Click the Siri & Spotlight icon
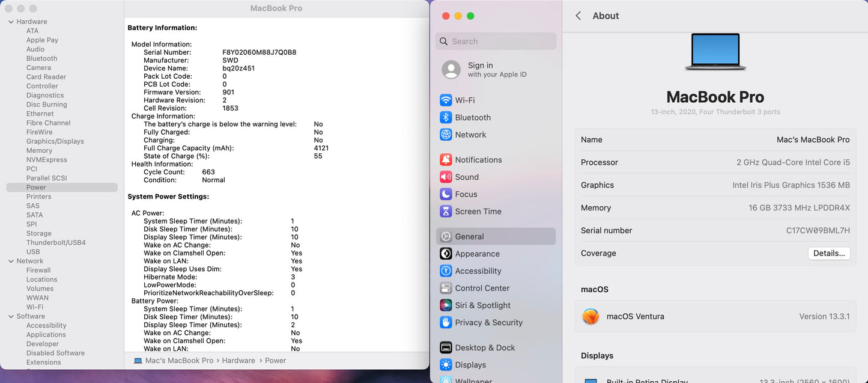 [446, 305]
